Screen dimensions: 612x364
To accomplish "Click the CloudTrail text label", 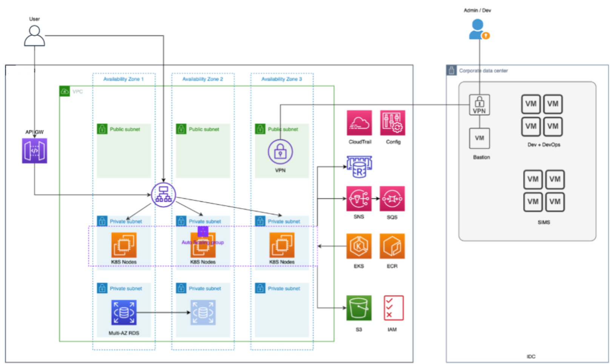I will click(x=360, y=142).
